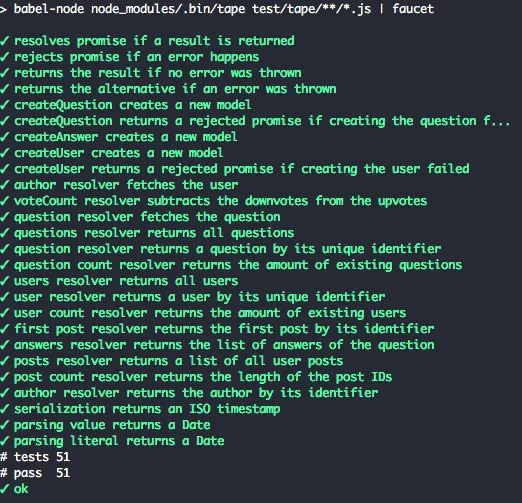The width and height of the screenshot is (522, 503).
Task: Click the '# tests 51' summary line
Action: [x=35, y=457]
